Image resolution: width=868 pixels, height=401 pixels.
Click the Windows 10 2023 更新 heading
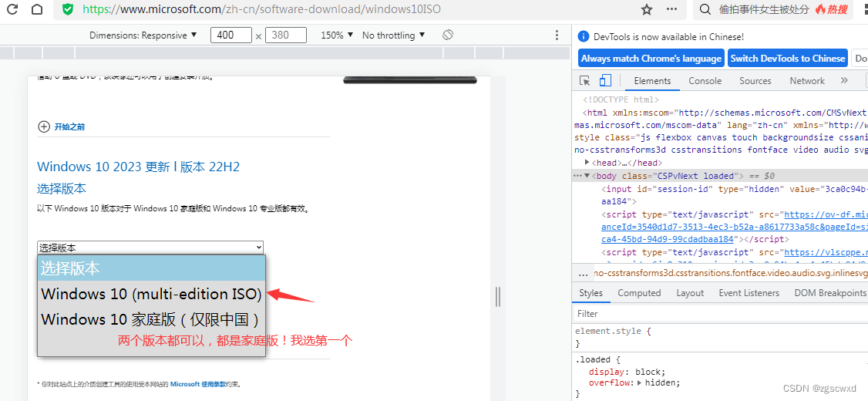(139, 167)
